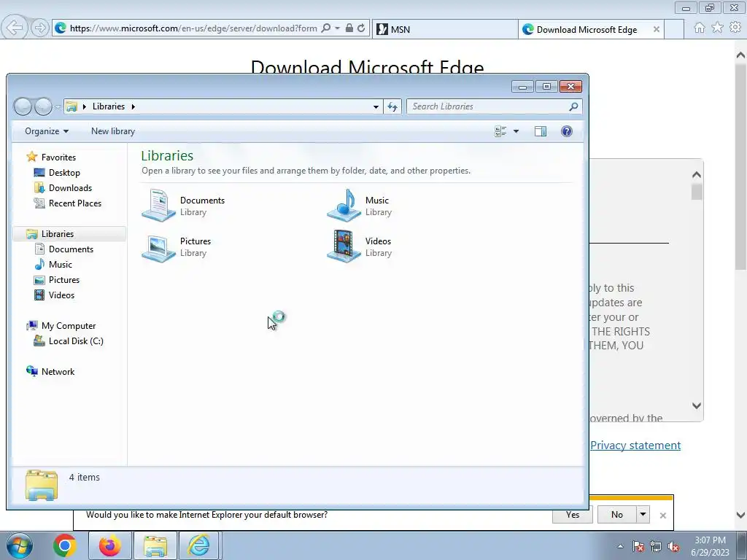Click Yes on default browser prompt
This screenshot has width=747, height=560.
[572, 515]
